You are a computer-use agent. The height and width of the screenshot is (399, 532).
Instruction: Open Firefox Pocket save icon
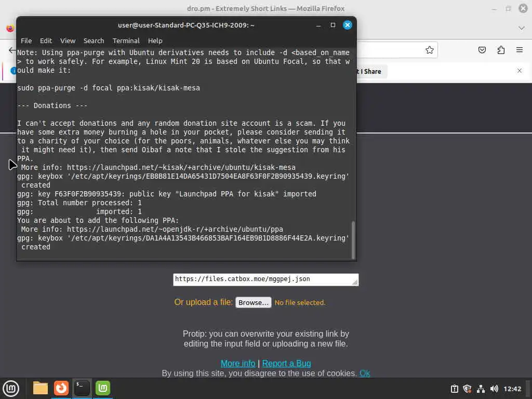tap(482, 50)
